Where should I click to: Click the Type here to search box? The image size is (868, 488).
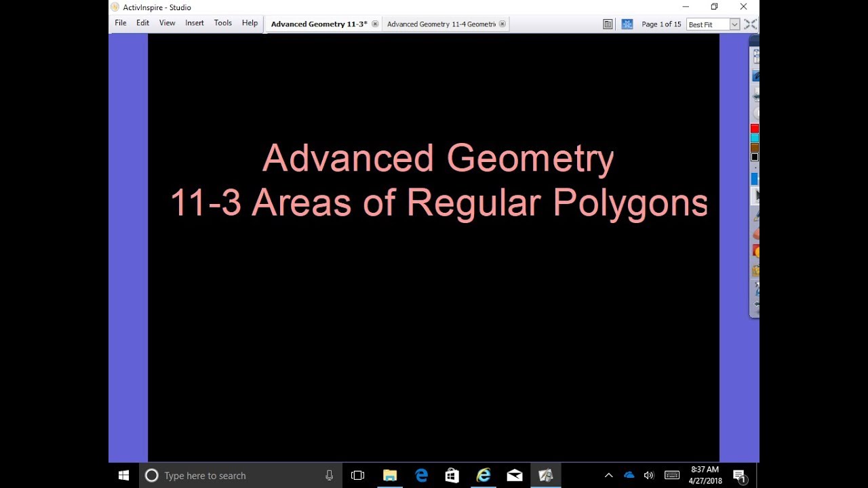[241, 476]
